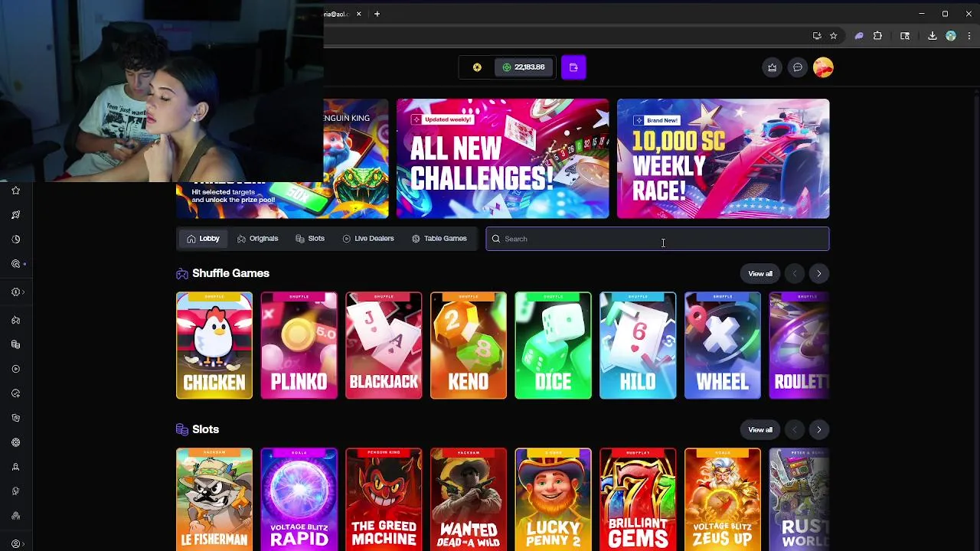980x551 pixels.
Task: View all Slots
Action: click(x=760, y=430)
